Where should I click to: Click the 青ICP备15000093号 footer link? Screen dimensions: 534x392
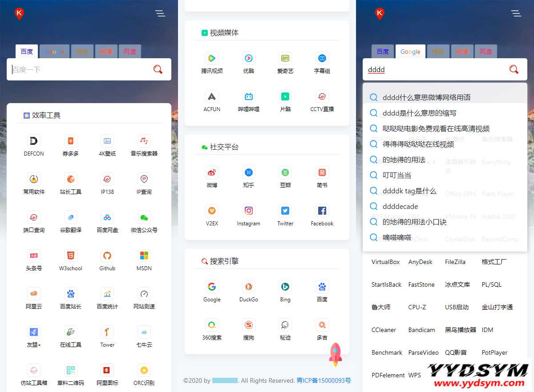[x=324, y=380]
